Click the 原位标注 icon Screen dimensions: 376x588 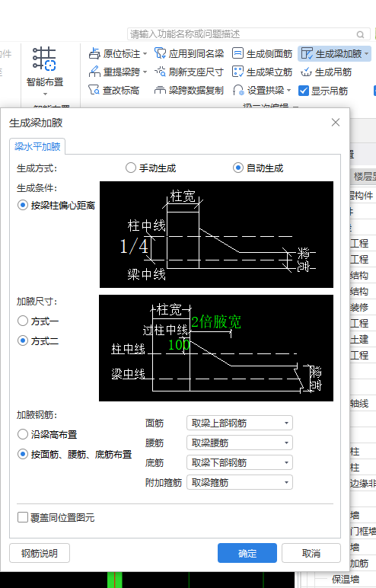(94, 53)
